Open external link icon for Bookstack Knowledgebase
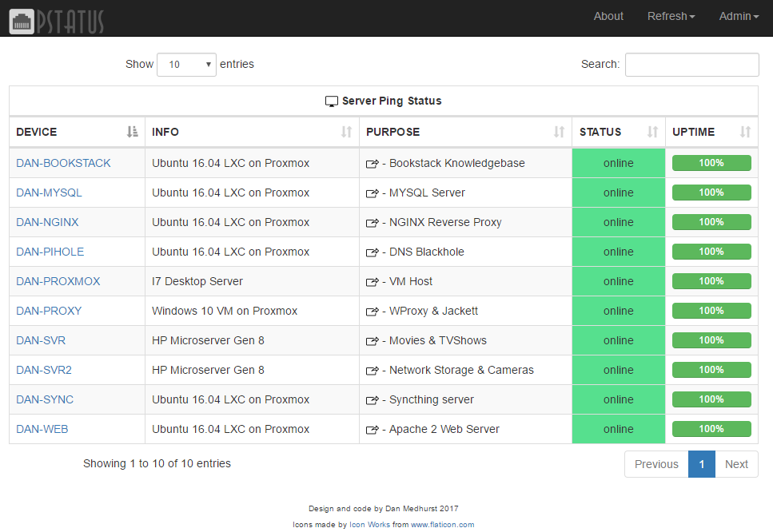 click(x=373, y=164)
